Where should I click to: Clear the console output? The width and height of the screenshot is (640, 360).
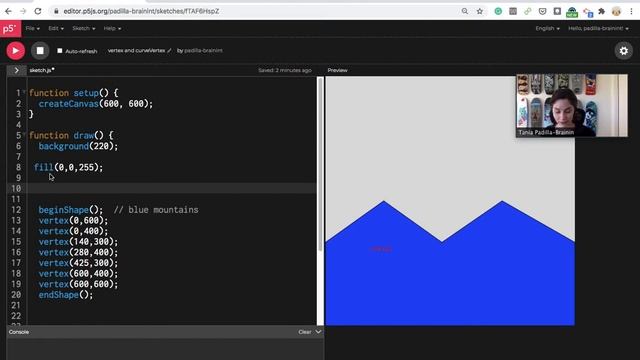click(304, 332)
